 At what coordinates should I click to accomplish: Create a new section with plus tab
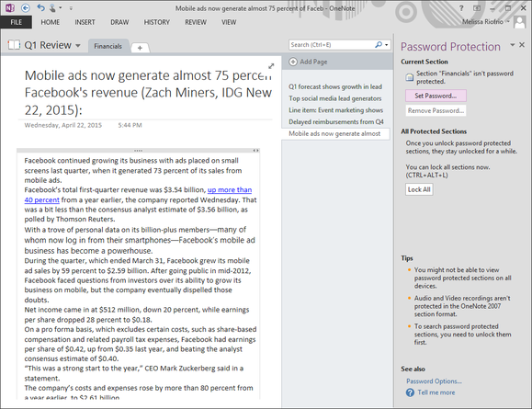140,48
